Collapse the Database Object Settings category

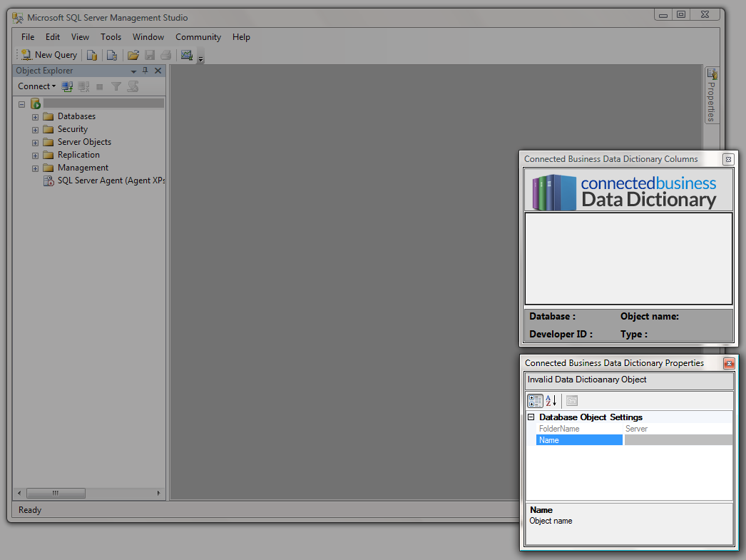[531, 417]
